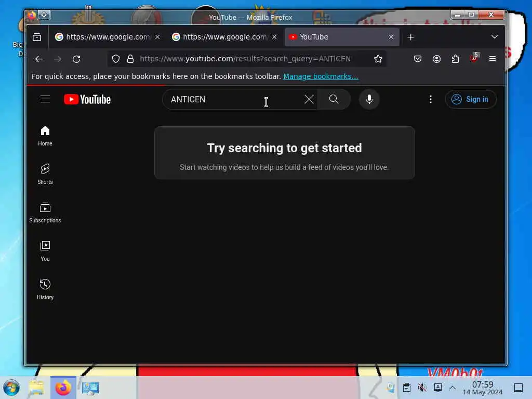
Task: Open the Windows Start orb
Action: coord(11,388)
